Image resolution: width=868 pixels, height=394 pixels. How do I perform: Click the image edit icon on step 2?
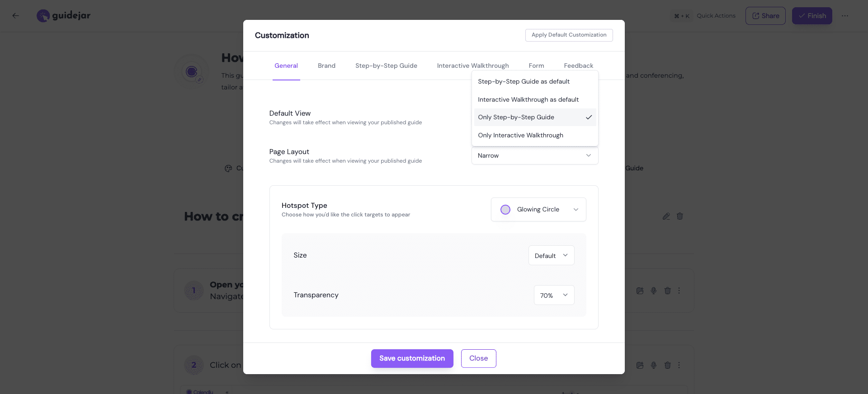click(x=640, y=365)
